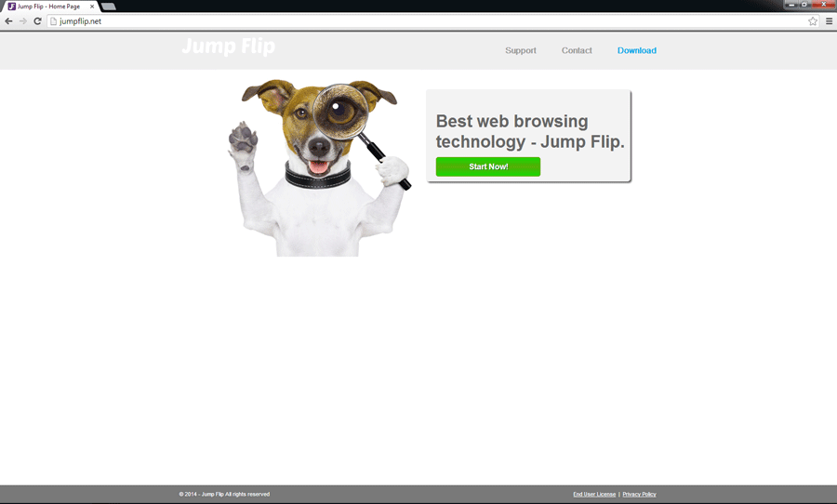Minimize the browser window
Viewport: 837px width, 504px height.
[x=790, y=5]
